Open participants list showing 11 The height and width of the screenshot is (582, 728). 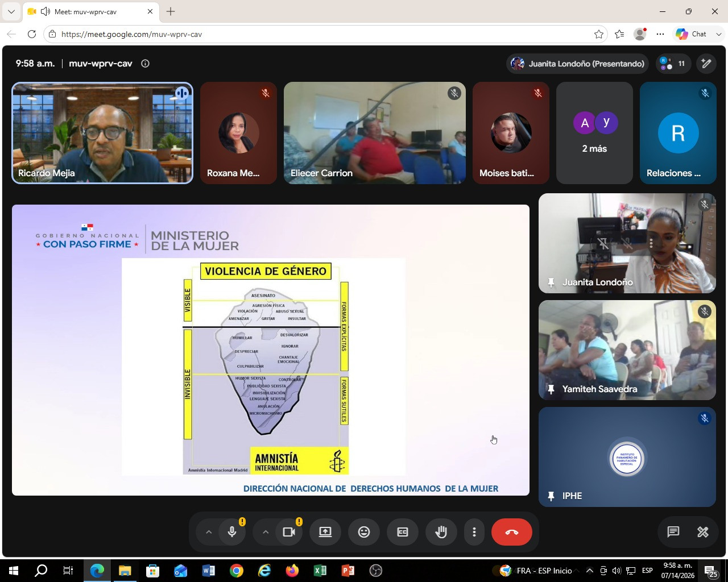point(673,64)
